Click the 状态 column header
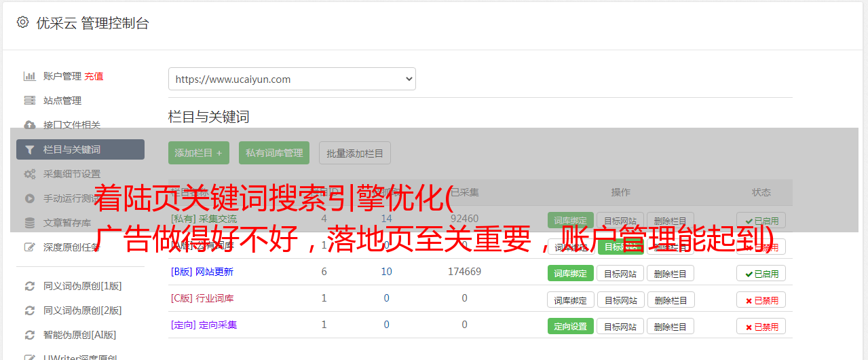 tap(761, 192)
